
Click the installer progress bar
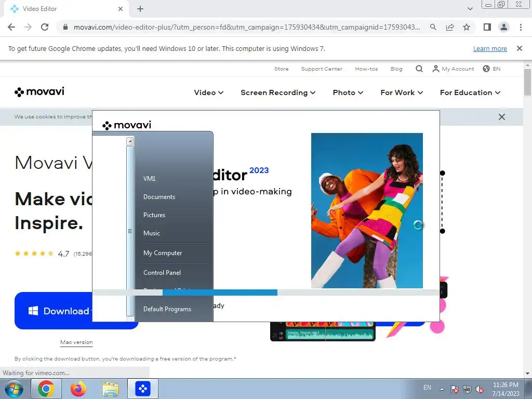pos(266,292)
